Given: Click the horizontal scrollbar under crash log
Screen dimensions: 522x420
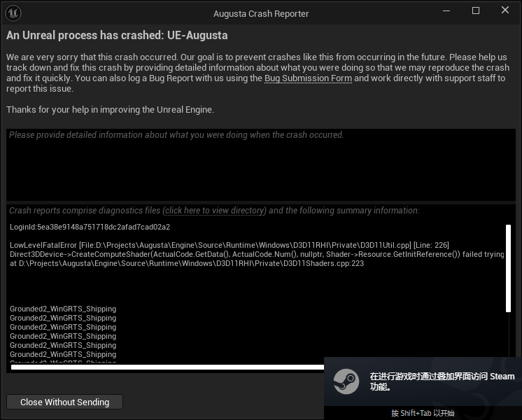Looking at the screenshot, I should 168,367.
